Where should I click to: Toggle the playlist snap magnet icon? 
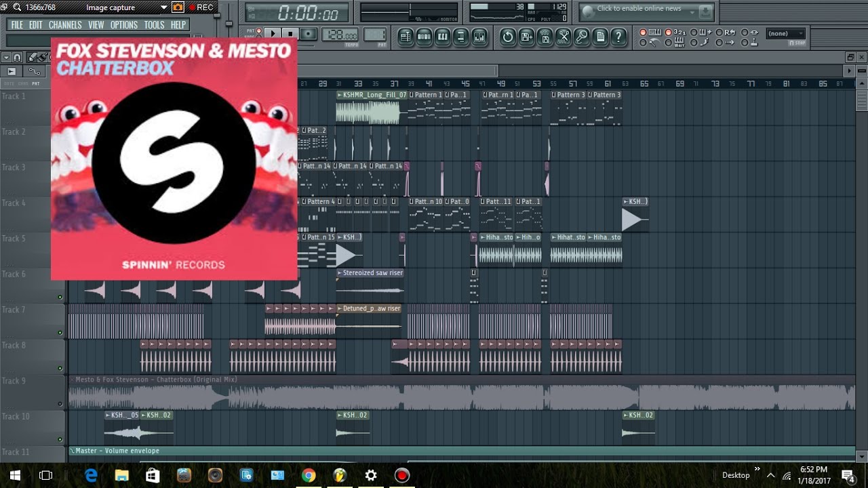point(17,58)
